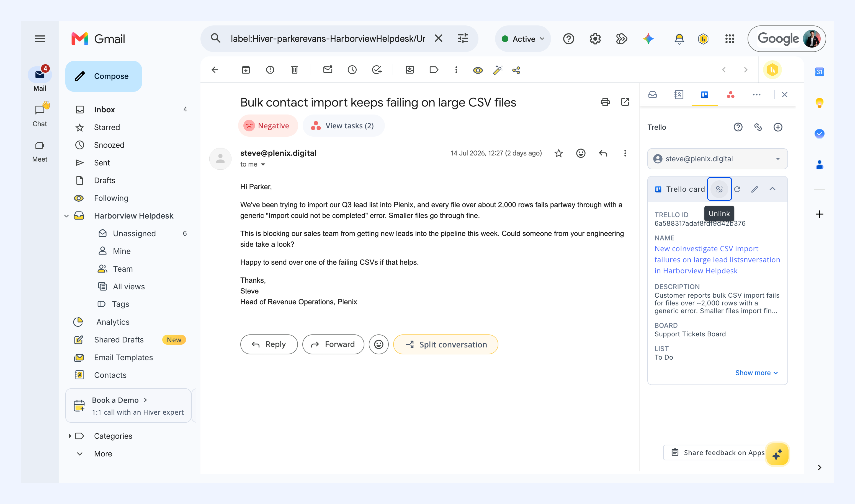855x504 pixels.
Task: Mark the email as unread
Action: pyautogui.click(x=328, y=70)
